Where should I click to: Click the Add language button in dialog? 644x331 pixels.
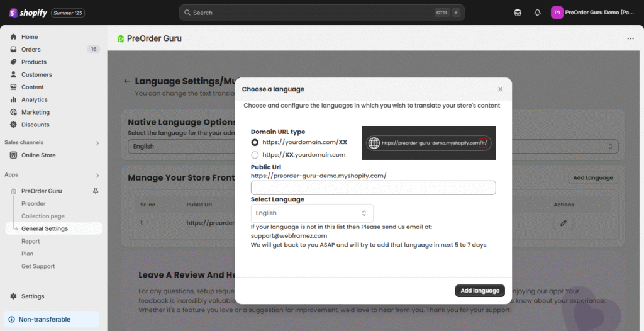coord(479,291)
